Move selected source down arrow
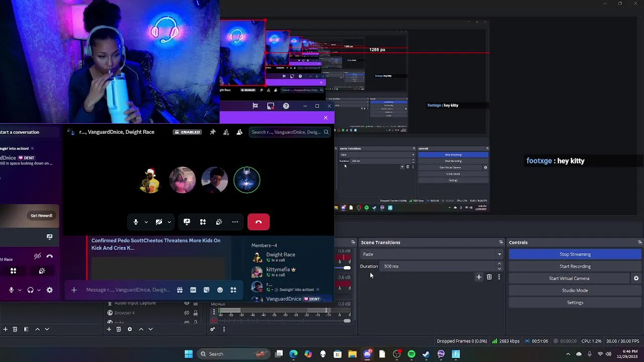 [x=150, y=329]
